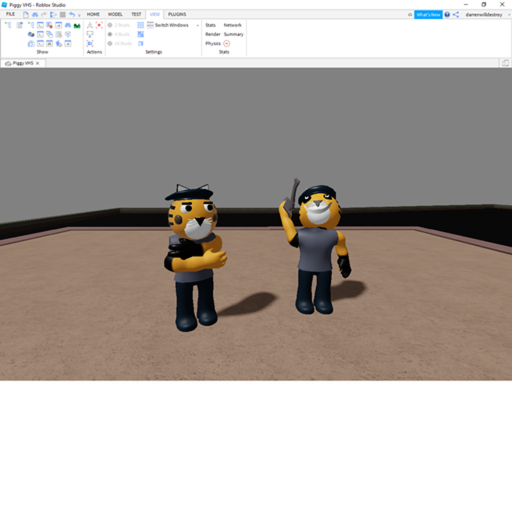Click the Undo arrow in quick access toolbar
Image resolution: width=512 pixels, height=512 pixels.
[x=72, y=14]
